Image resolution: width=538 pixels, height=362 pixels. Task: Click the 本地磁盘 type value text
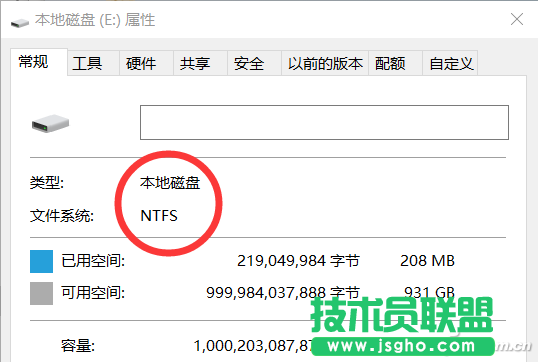[170, 183]
